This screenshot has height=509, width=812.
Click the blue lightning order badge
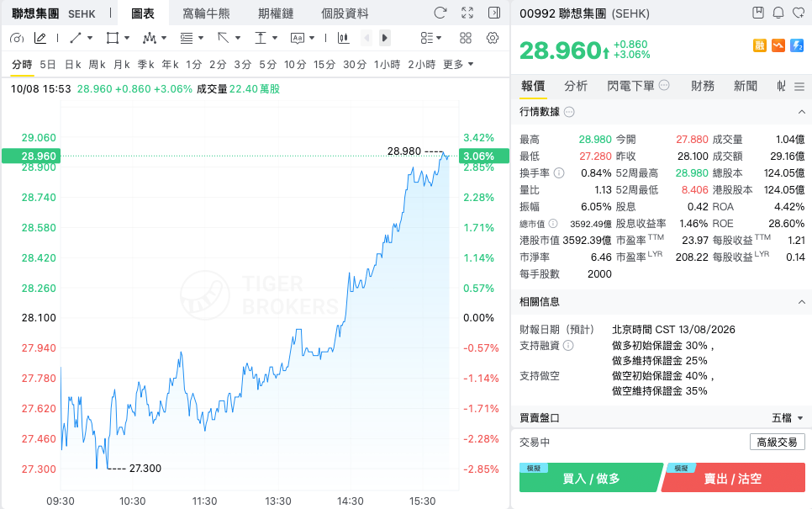[797, 45]
